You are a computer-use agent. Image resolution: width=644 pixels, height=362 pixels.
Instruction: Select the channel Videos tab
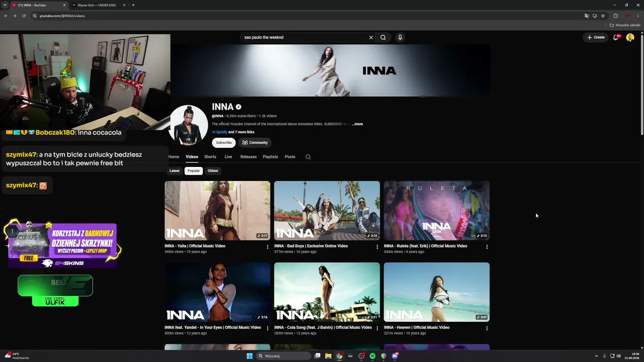(192, 157)
